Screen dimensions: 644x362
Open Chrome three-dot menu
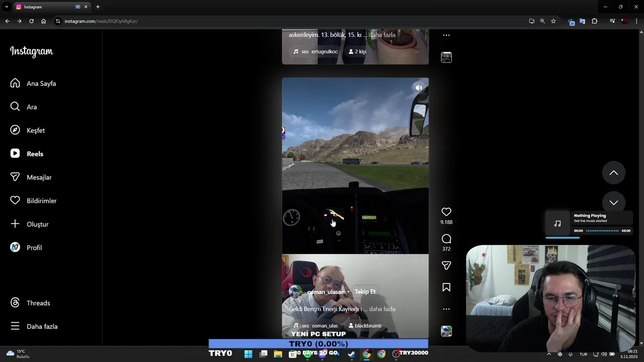637,21
